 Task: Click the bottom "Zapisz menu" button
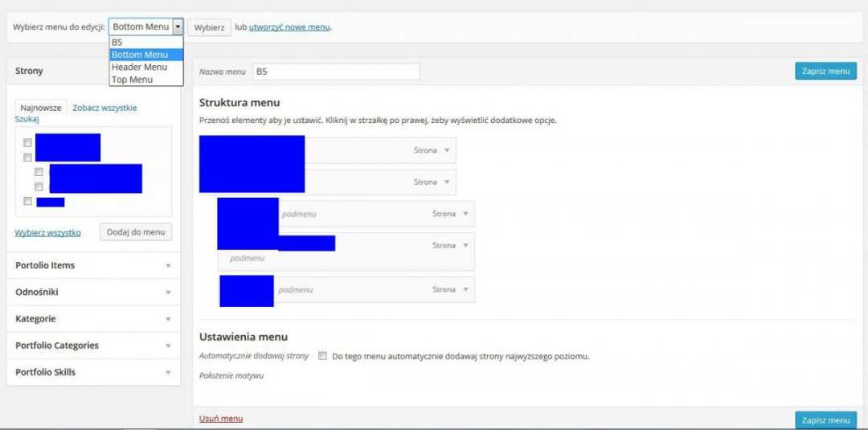point(825,420)
